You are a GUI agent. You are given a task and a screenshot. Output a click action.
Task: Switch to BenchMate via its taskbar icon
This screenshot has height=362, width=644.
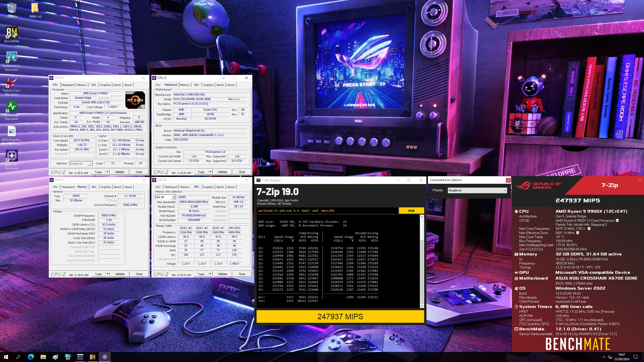pos(93,357)
